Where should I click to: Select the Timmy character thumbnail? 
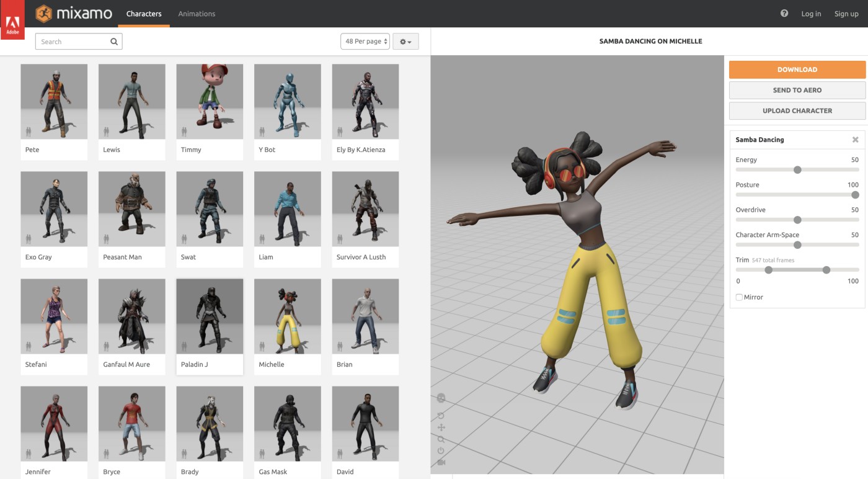(210, 102)
